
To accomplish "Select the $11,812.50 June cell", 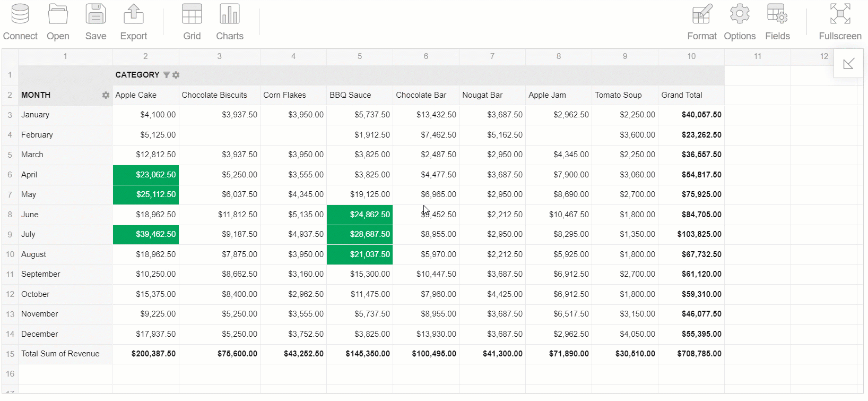I will pos(220,215).
